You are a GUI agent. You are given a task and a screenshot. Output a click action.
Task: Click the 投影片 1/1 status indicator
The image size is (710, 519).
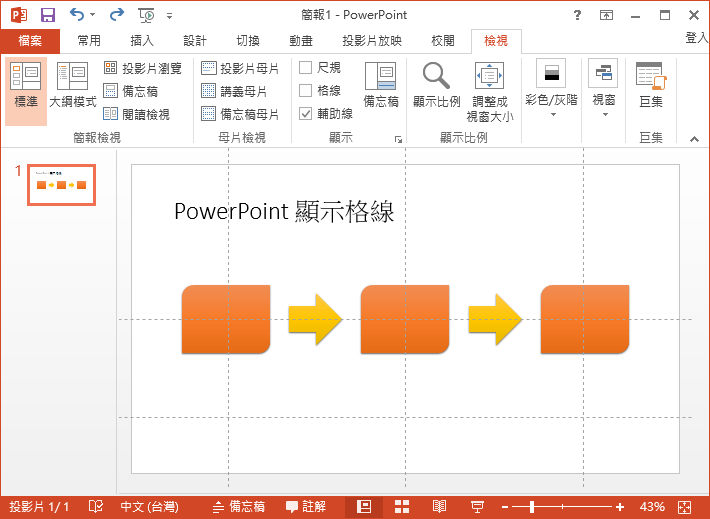tap(39, 507)
